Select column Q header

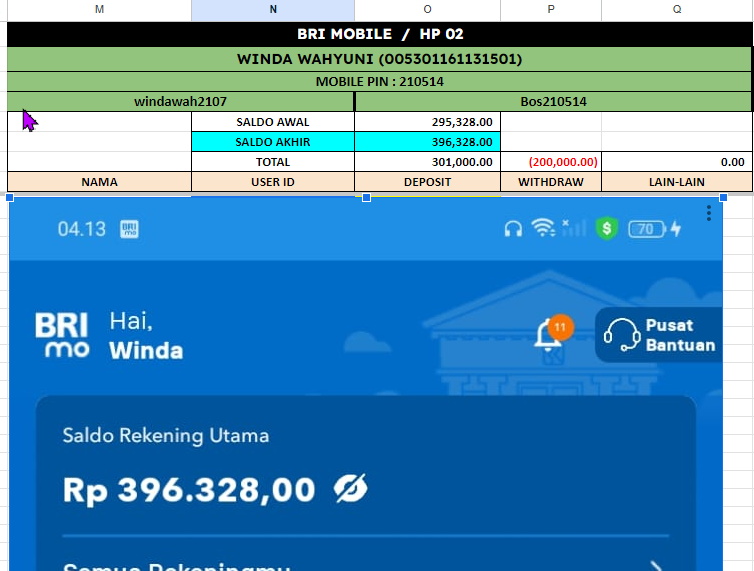[677, 10]
